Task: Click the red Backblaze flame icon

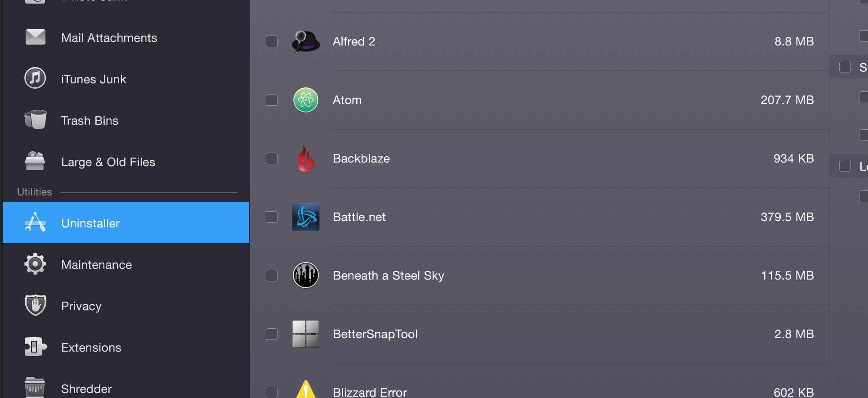Action: pos(306,158)
